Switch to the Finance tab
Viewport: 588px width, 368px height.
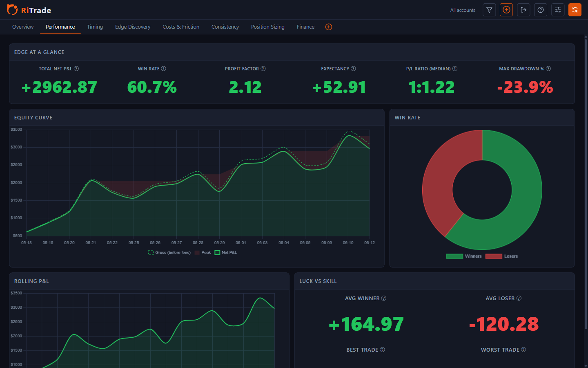(x=305, y=27)
